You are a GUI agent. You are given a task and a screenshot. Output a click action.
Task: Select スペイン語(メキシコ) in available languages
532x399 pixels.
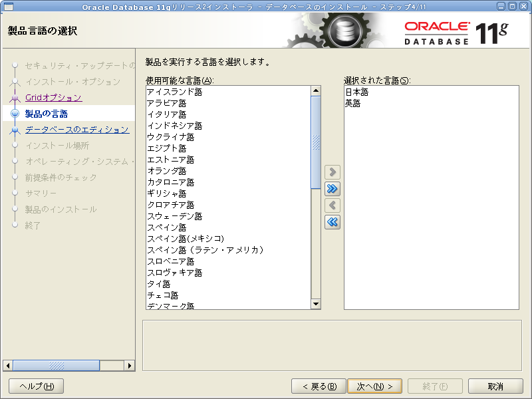tap(228, 239)
